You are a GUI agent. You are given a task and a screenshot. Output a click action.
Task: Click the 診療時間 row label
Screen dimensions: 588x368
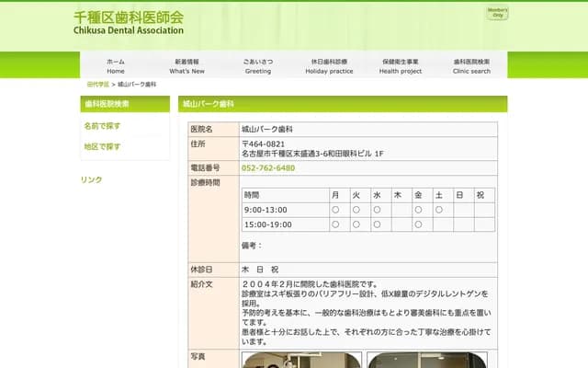click(x=205, y=182)
